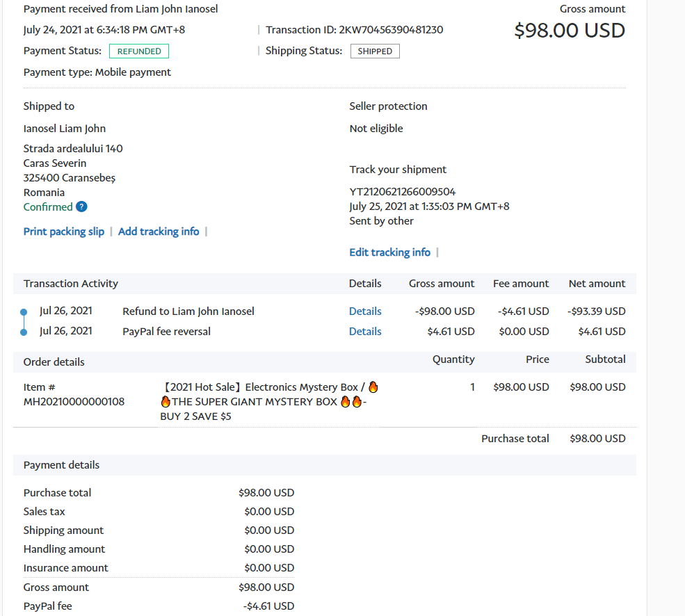This screenshot has height=616, width=685.
Task: Click the large $98.00 USD gross amount
Action: (570, 31)
